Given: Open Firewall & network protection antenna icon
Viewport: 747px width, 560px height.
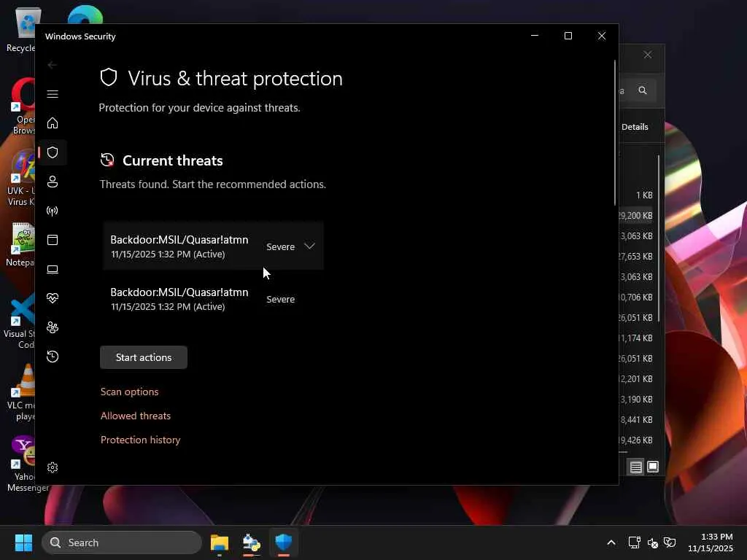Looking at the screenshot, I should (53, 211).
